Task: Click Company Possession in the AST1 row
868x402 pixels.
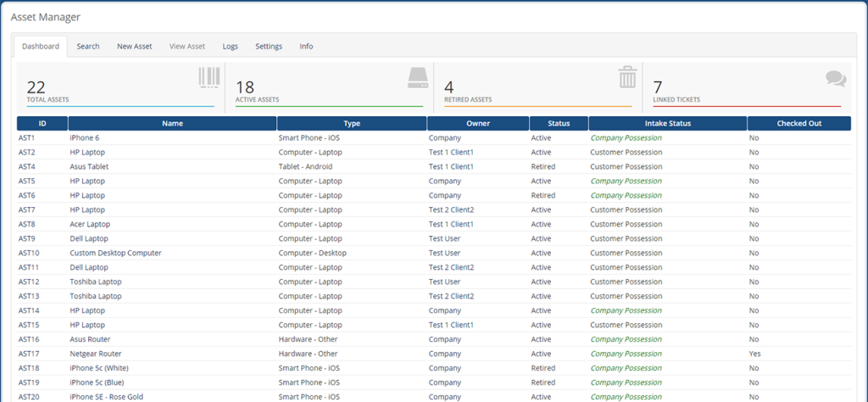Action: [x=626, y=138]
